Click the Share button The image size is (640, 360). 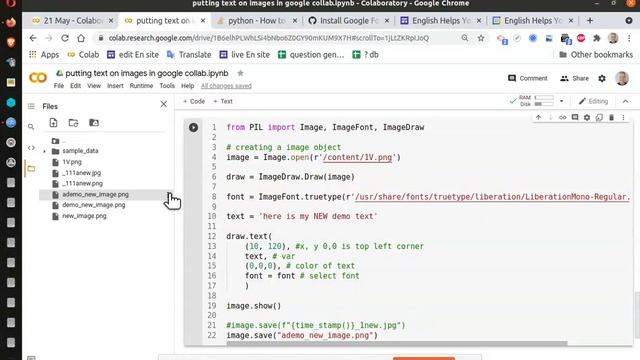(574, 78)
